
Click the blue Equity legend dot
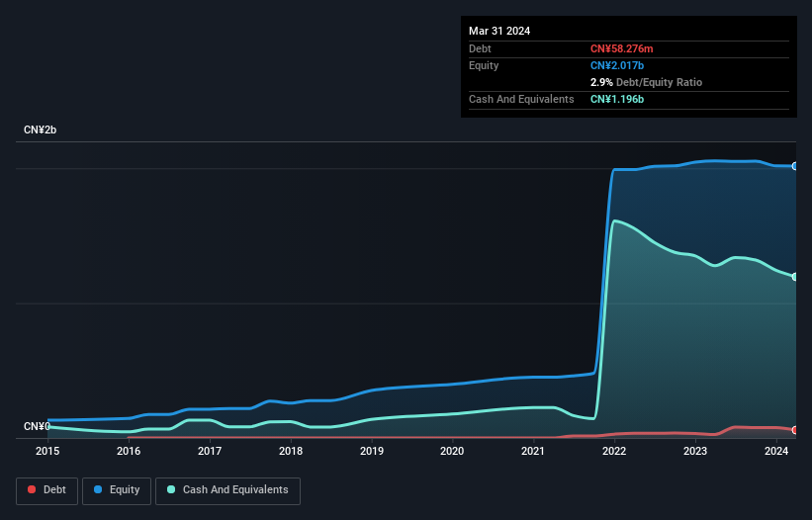click(x=97, y=489)
